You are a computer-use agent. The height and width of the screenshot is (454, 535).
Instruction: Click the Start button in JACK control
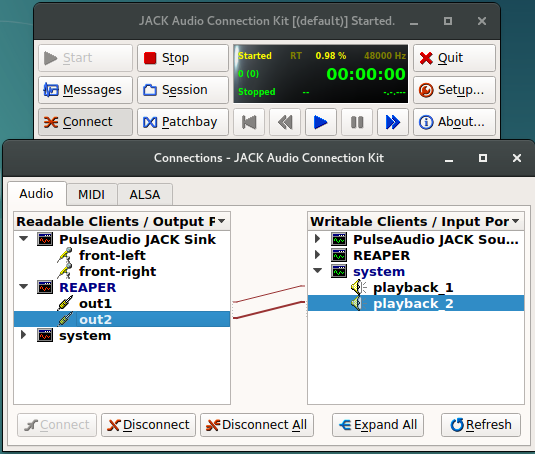click(x=85, y=58)
